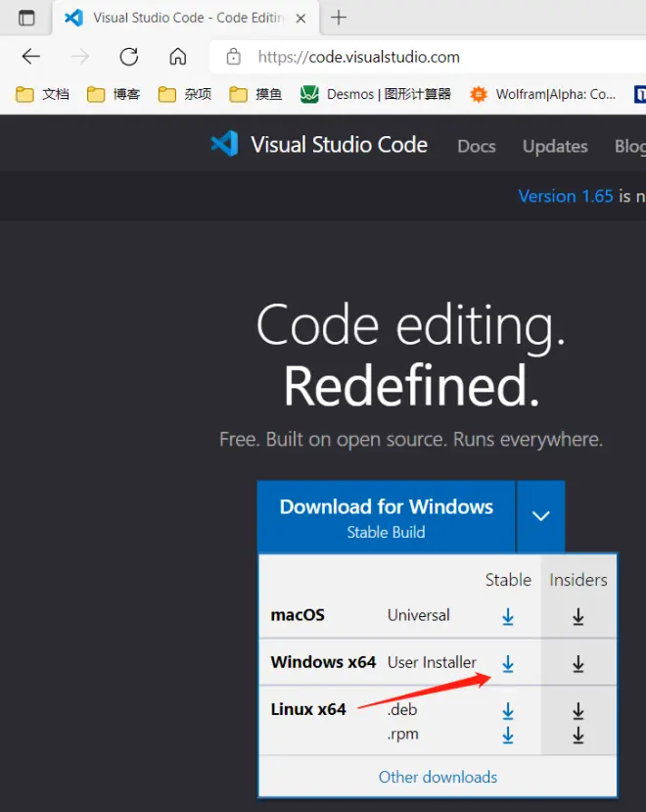
Task: Close the Visual Studio Code tab
Action: click(x=300, y=19)
